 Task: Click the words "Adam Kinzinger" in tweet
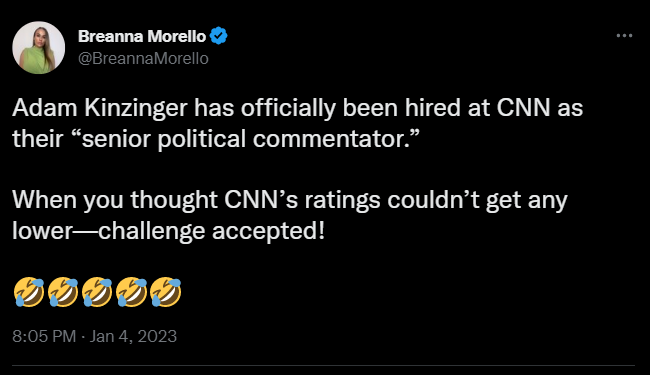(100, 108)
